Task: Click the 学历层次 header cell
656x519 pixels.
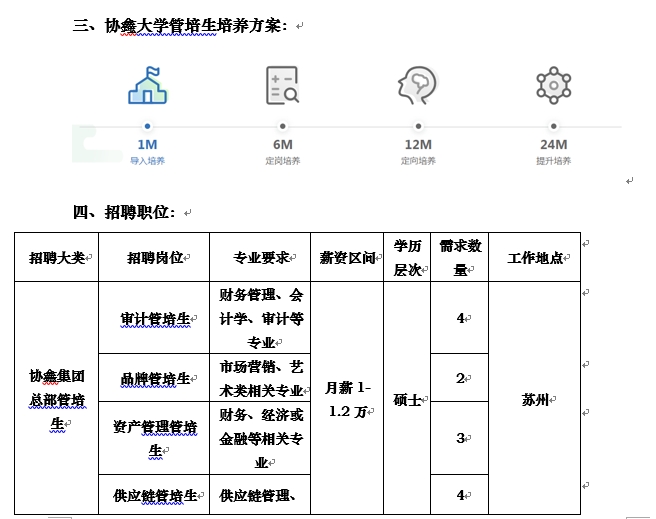Action: pyautogui.click(x=407, y=257)
